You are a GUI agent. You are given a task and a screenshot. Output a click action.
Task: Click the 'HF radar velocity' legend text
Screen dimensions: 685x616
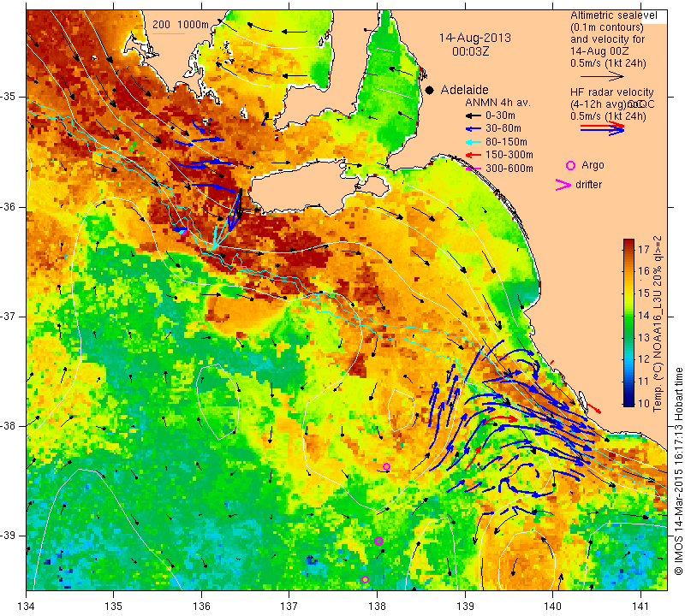coord(611,92)
